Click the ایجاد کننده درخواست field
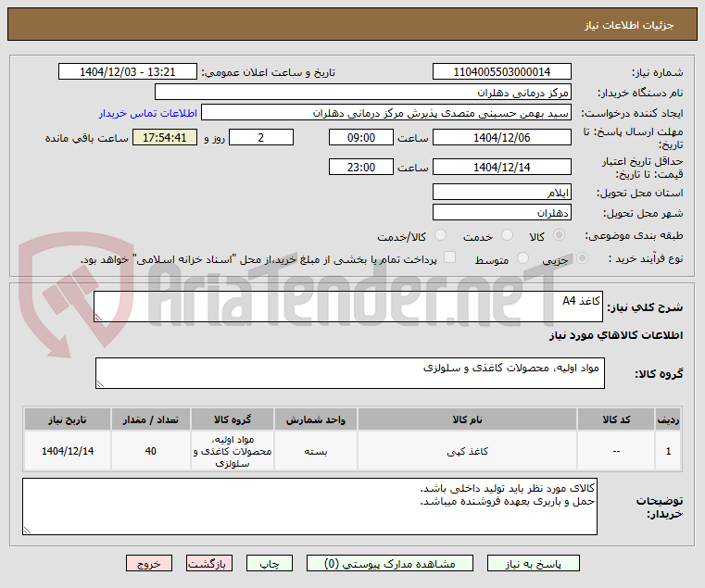This screenshot has width=705, height=588. click(x=386, y=112)
